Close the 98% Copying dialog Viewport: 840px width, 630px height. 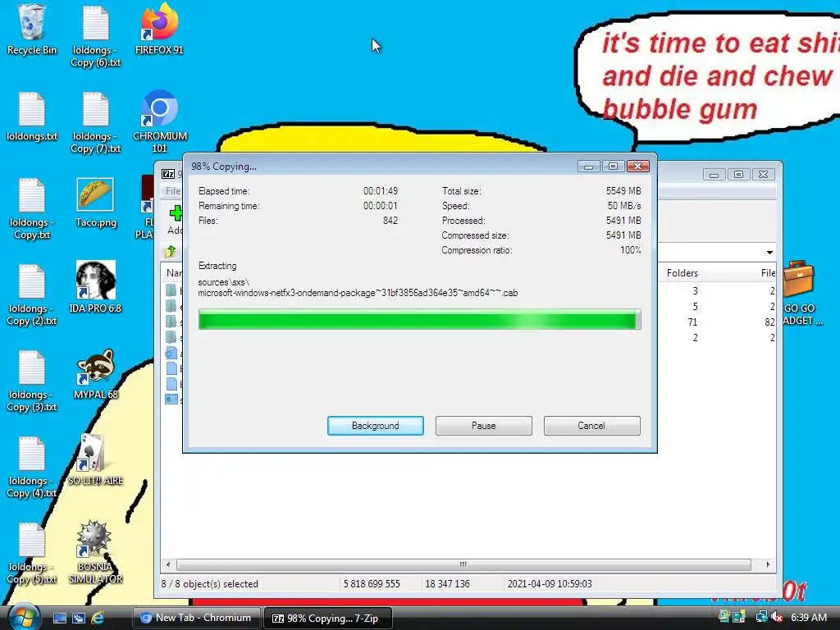[638, 167]
